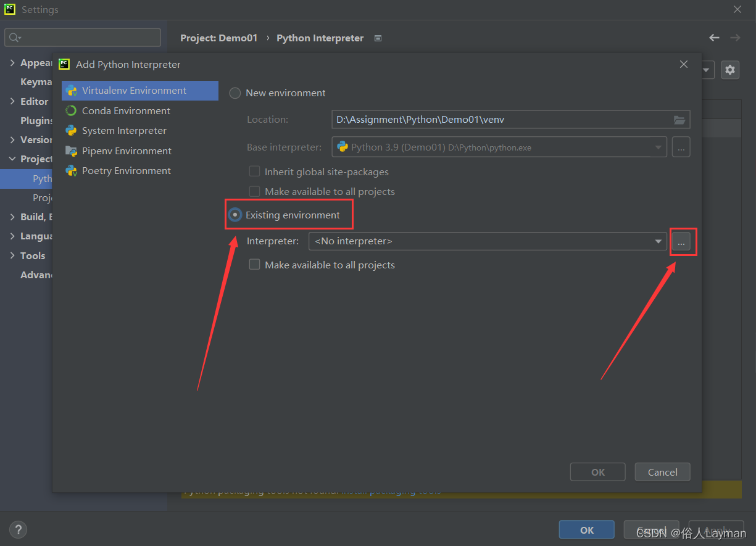Viewport: 756px width, 546px height.
Task: Click the Virtualenv Python icon
Action: (71, 91)
